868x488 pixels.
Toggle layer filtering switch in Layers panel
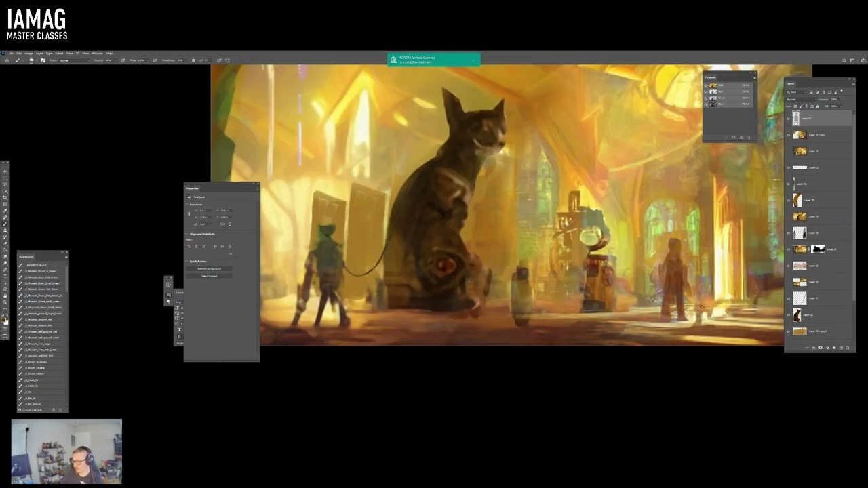pyautogui.click(x=842, y=91)
